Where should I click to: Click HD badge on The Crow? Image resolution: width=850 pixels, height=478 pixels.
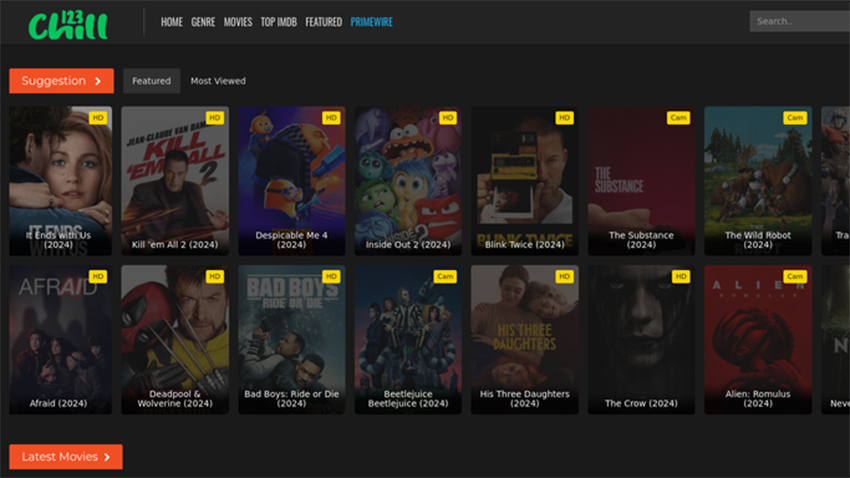[681, 276]
